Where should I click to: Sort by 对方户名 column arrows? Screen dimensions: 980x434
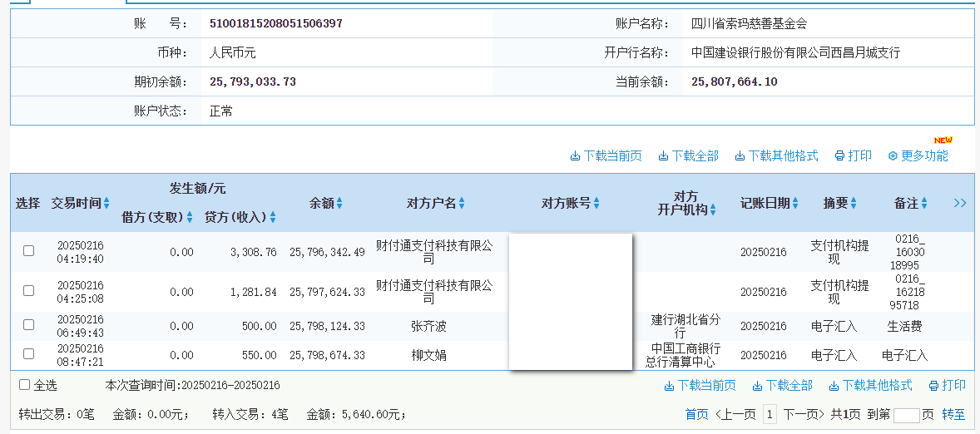tap(462, 203)
